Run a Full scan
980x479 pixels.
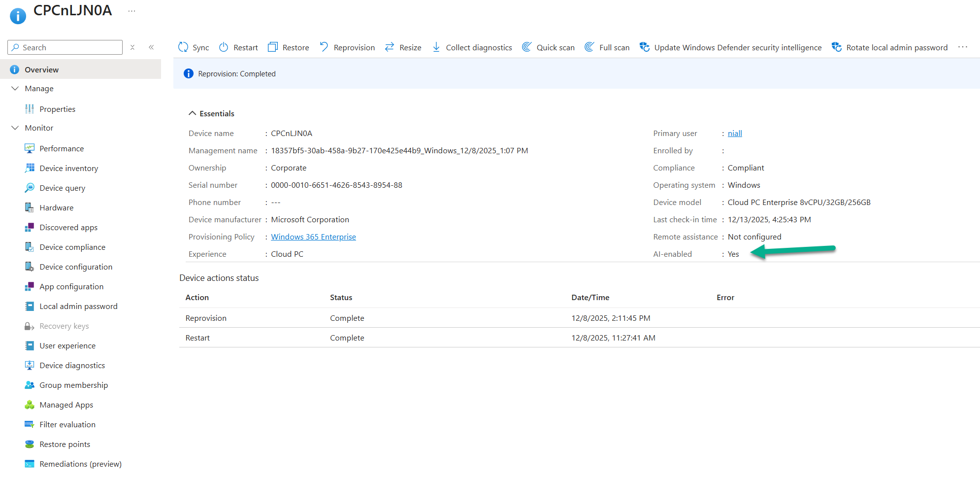coord(607,47)
